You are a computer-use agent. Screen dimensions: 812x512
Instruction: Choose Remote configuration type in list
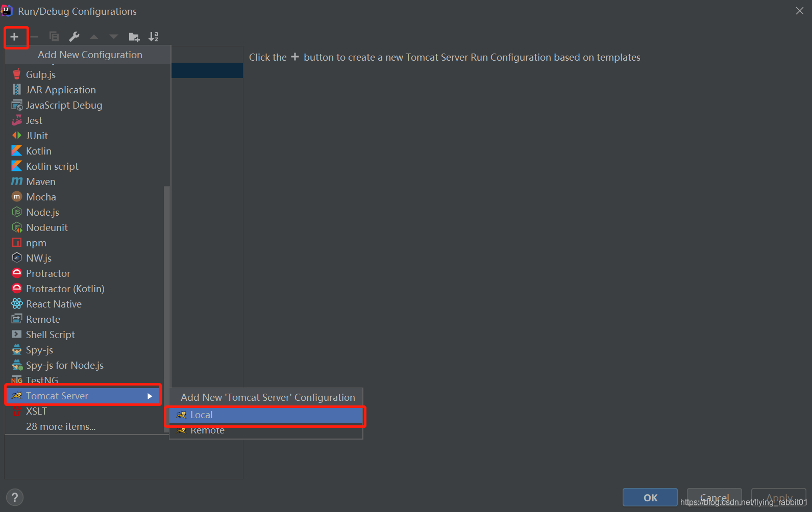pos(84,319)
